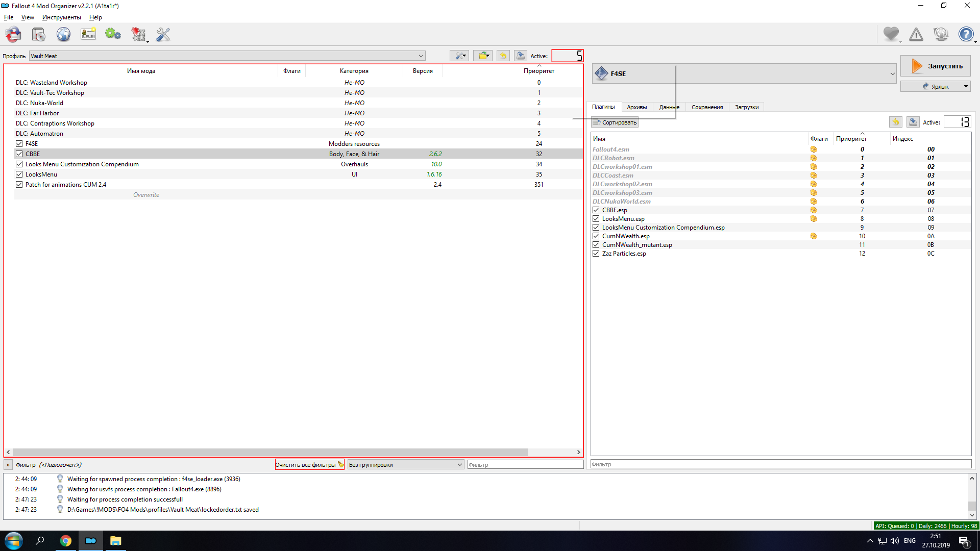Open the View menu
This screenshot has height=551, width=980.
click(28, 17)
